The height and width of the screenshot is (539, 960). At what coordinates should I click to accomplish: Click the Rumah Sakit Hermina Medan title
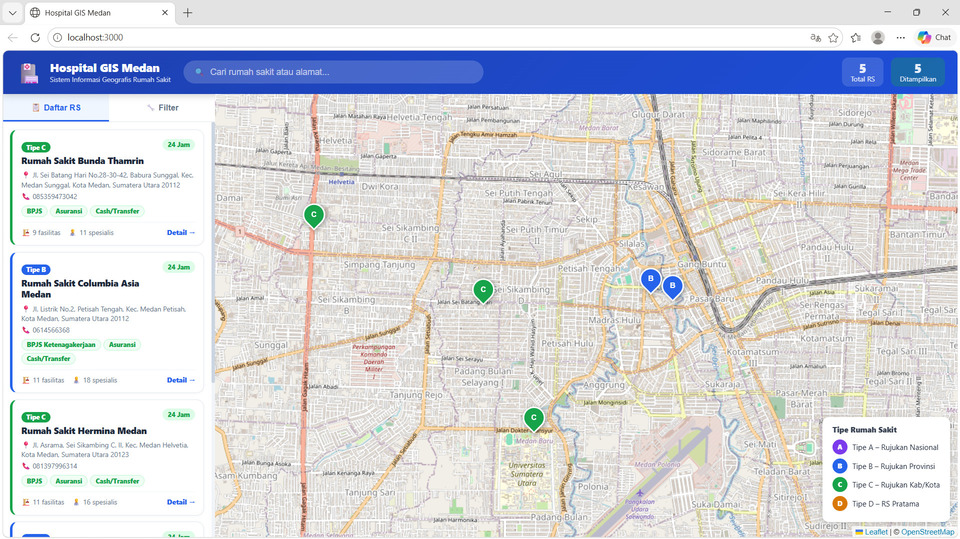[84, 431]
